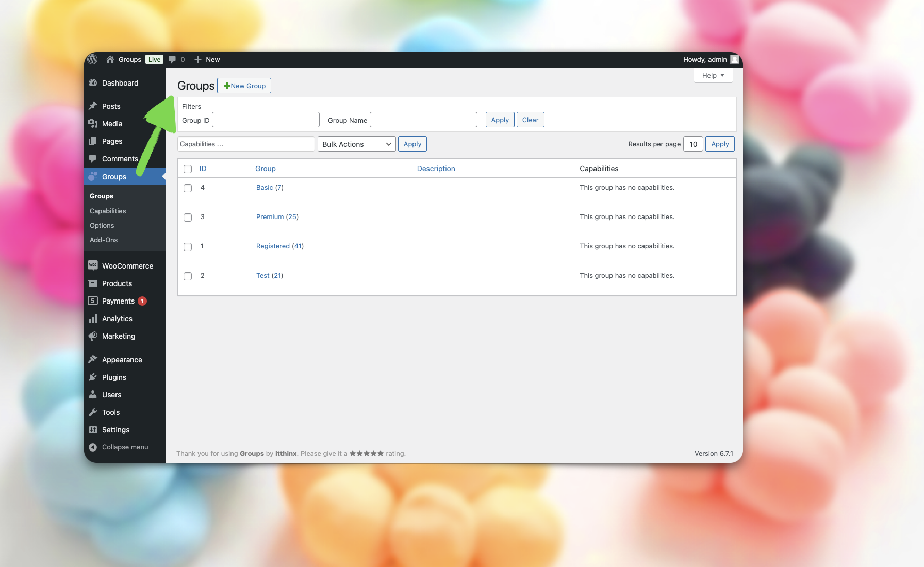Click the New Group button
The width and height of the screenshot is (924, 567).
click(244, 86)
